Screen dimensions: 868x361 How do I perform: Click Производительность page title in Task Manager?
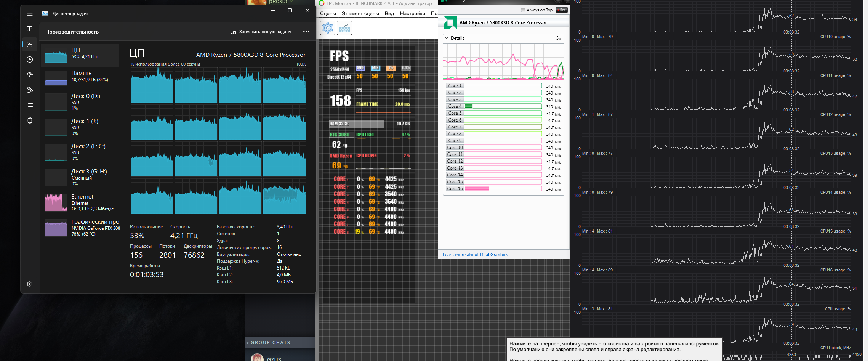point(72,32)
